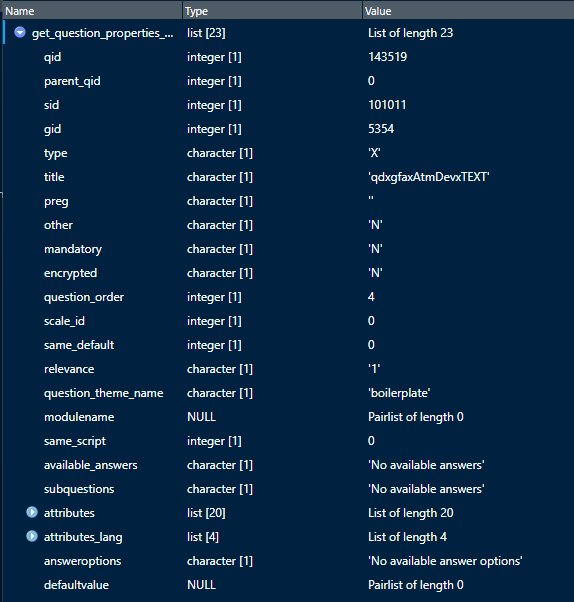The height and width of the screenshot is (602, 574).
Task: Select the answeroptions row
Action: [288, 561]
